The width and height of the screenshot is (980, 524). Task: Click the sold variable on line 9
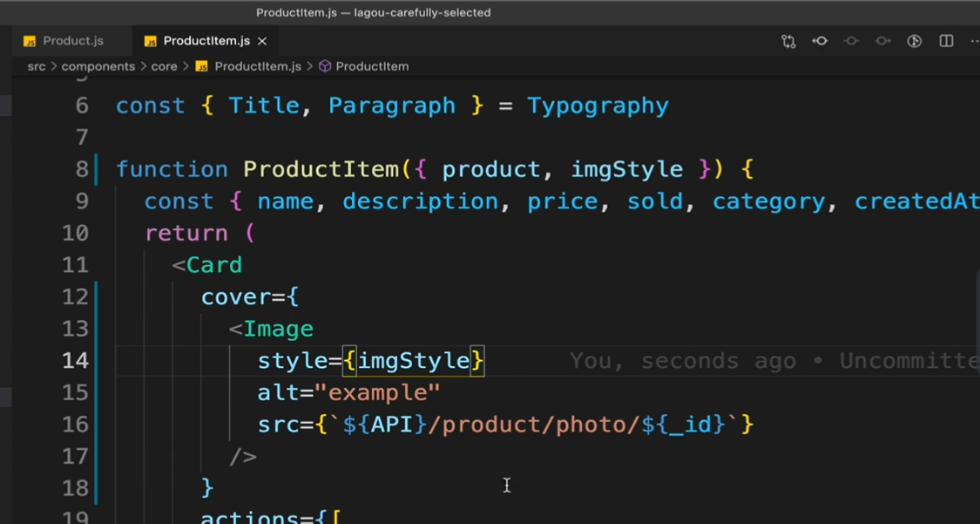point(655,201)
